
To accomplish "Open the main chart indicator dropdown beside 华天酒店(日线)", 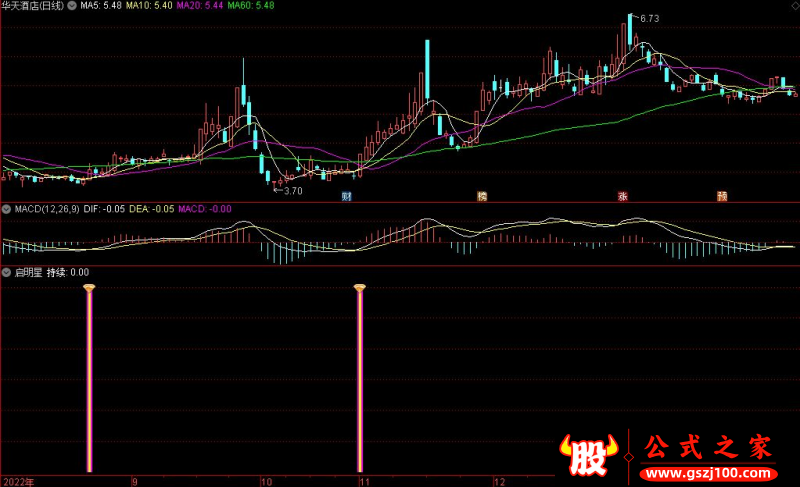I will click(x=72, y=6).
